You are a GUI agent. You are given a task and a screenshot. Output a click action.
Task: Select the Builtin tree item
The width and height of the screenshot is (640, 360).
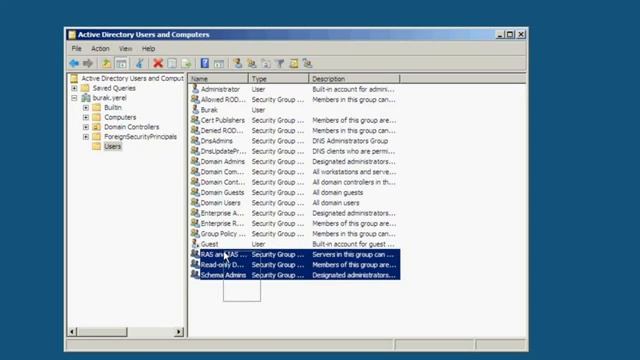pyautogui.click(x=113, y=107)
